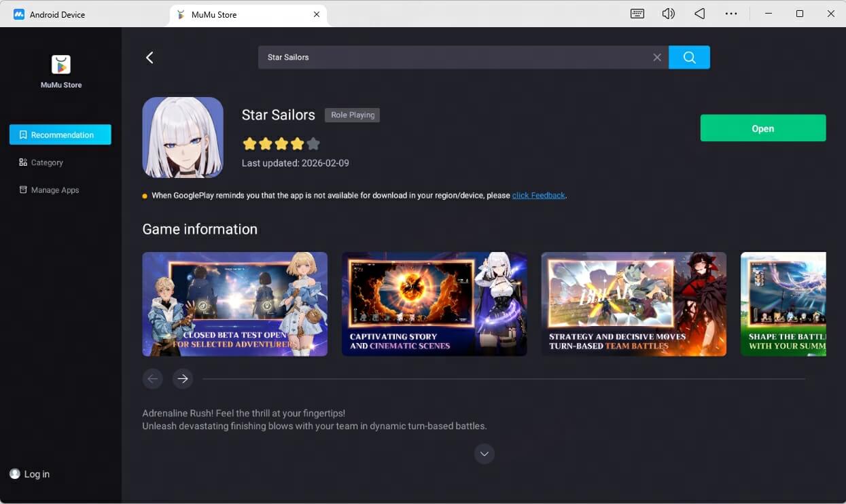Click Log in in the sidebar
This screenshot has height=504, width=846.
tap(30, 474)
